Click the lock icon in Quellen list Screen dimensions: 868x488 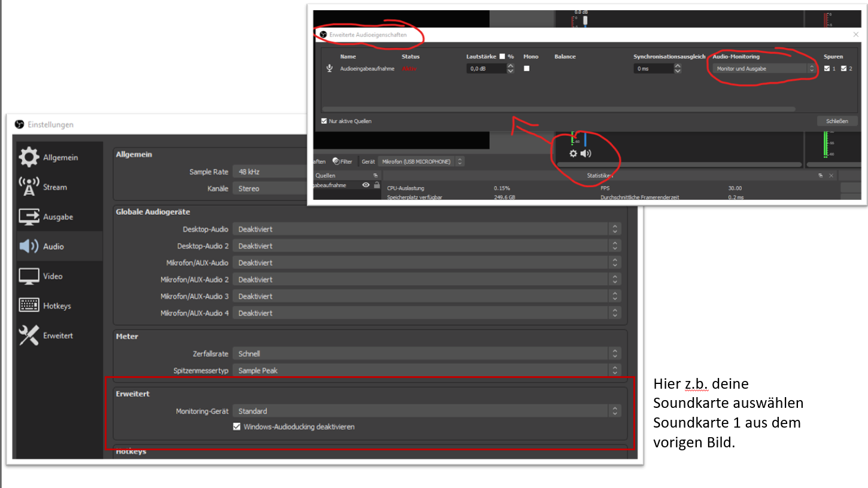pyautogui.click(x=377, y=185)
